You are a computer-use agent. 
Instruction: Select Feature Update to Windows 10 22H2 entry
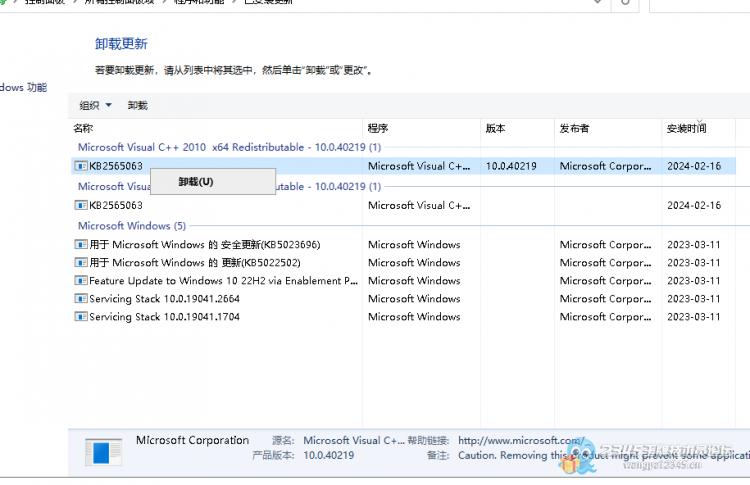click(223, 281)
